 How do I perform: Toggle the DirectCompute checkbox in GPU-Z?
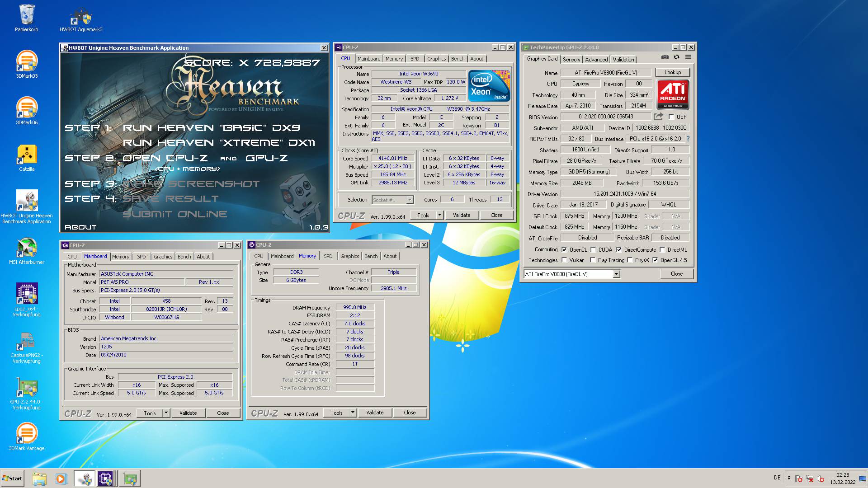click(x=619, y=249)
